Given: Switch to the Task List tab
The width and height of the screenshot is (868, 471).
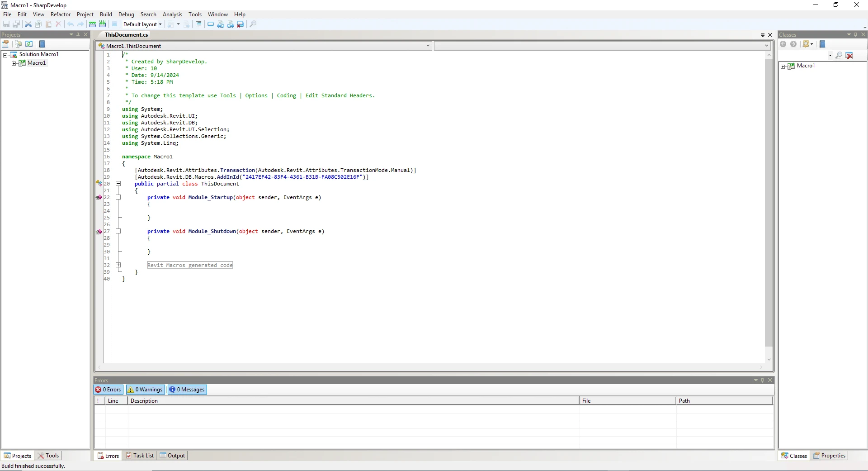Looking at the screenshot, I should tap(140, 456).
